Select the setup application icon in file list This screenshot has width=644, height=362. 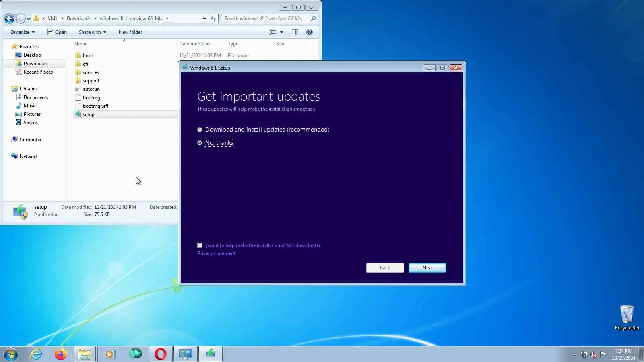[x=78, y=115]
